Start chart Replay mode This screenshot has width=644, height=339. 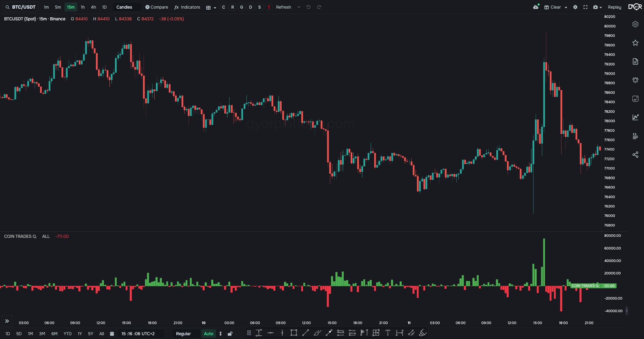coord(615,7)
